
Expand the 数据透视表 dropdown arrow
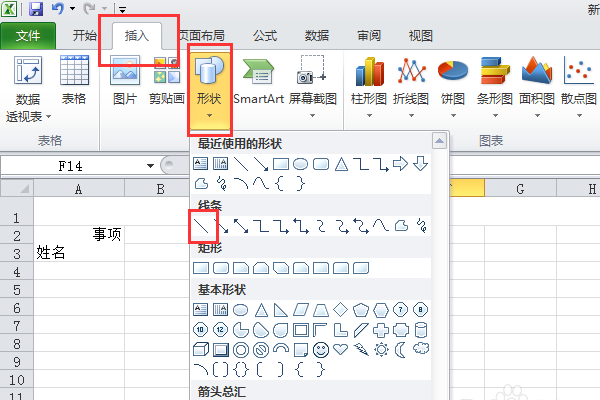point(49,116)
